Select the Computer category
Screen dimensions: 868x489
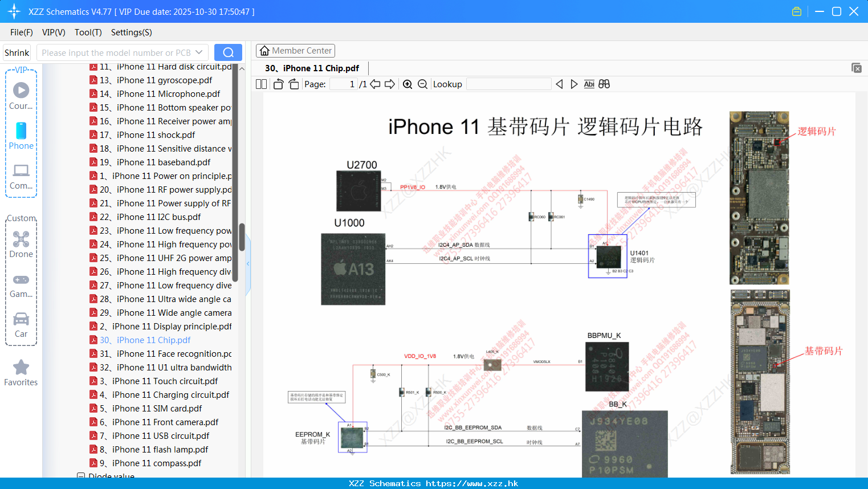click(21, 177)
